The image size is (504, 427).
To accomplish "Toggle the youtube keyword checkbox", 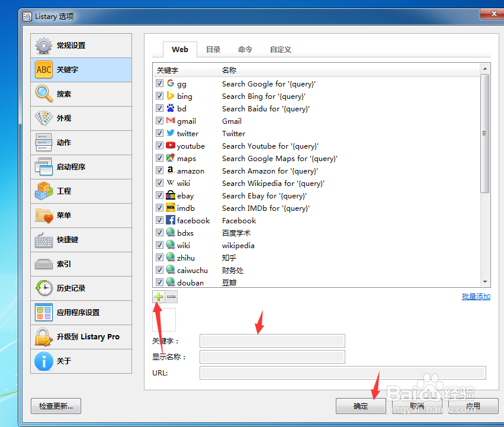I will (x=159, y=145).
